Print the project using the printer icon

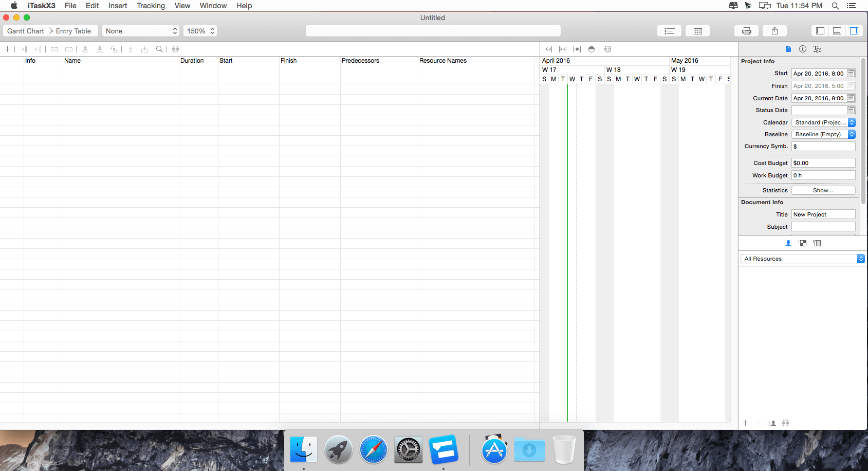click(x=747, y=31)
